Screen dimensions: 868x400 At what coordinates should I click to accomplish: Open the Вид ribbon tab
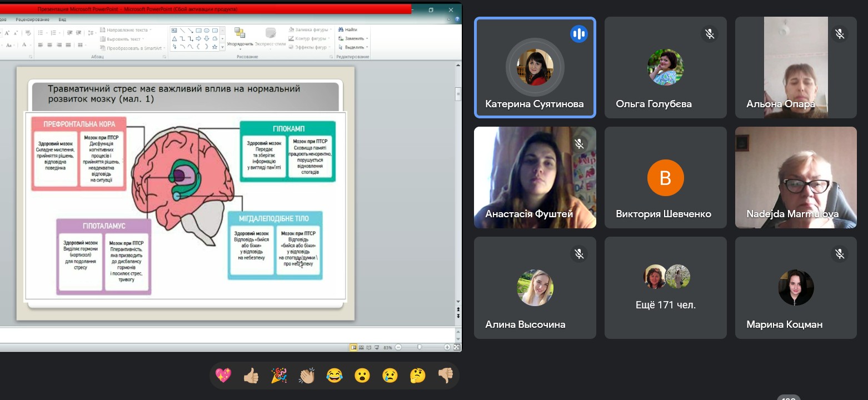[x=62, y=19]
